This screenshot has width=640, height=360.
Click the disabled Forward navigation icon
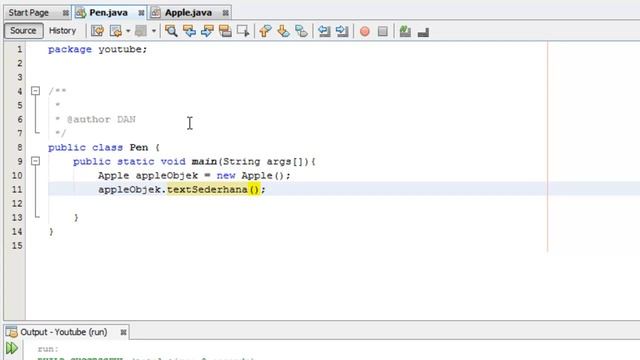(x=141, y=31)
